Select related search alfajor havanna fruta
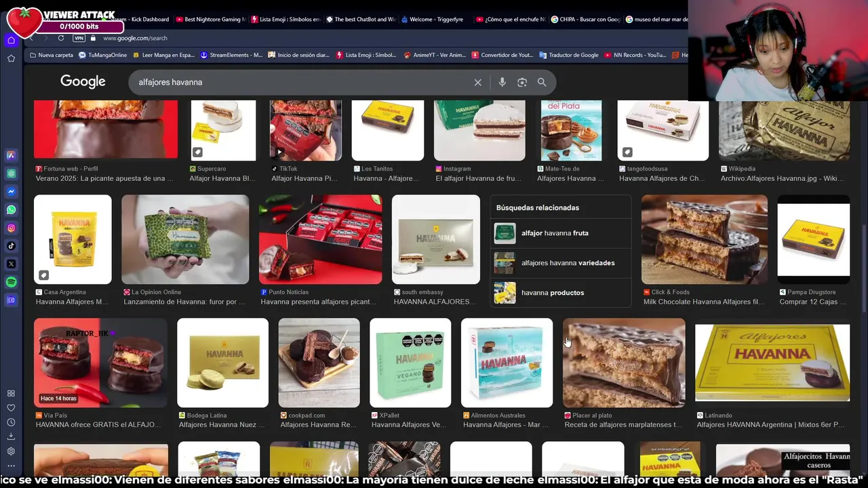Screen dimensions: 868x488 pyautogui.click(x=561, y=233)
